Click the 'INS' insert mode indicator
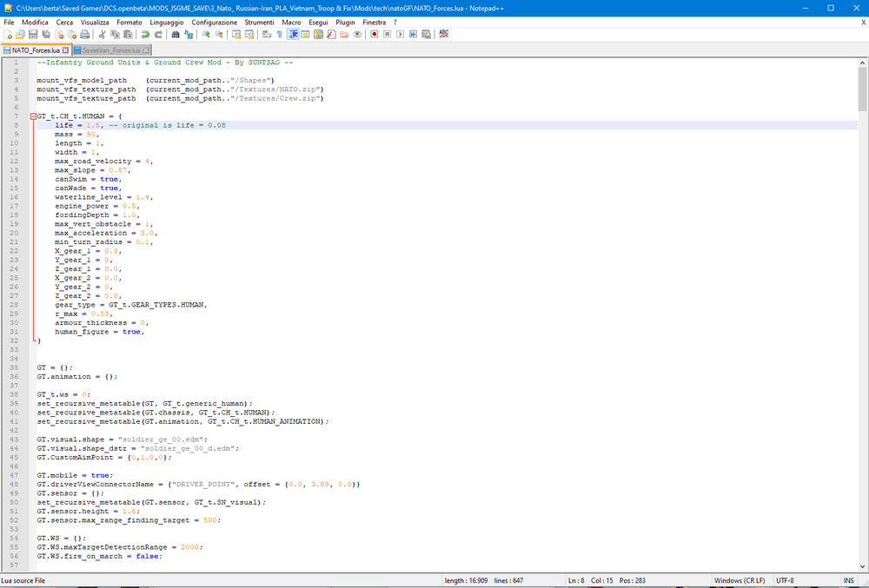 [848, 580]
